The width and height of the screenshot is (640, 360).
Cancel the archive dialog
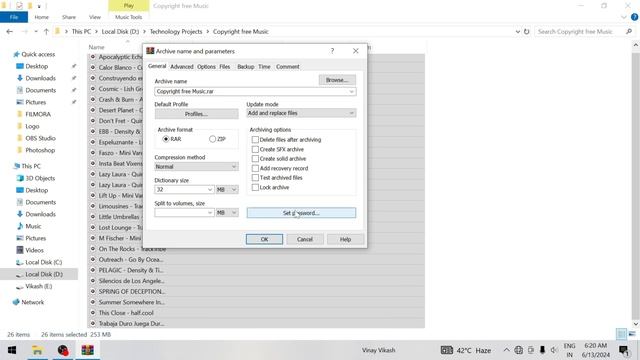(305, 239)
